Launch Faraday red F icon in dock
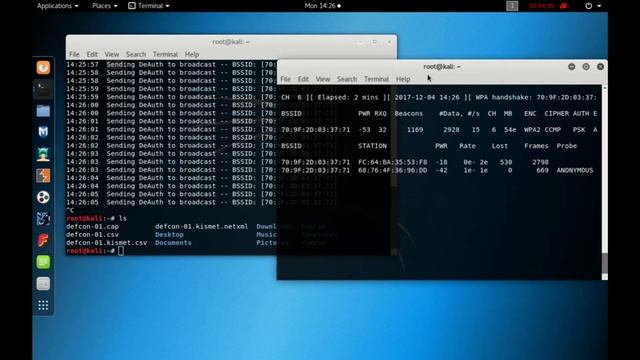The width and height of the screenshot is (640, 360). [x=43, y=240]
